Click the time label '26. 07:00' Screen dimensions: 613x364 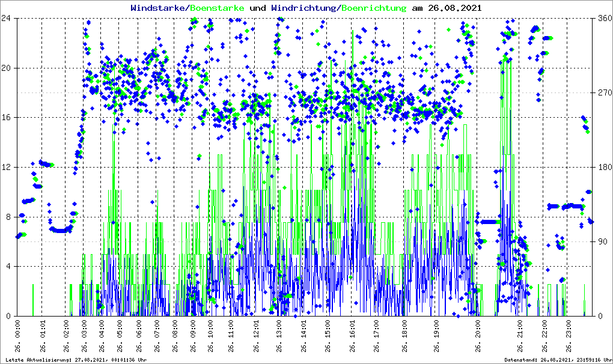coord(157,336)
